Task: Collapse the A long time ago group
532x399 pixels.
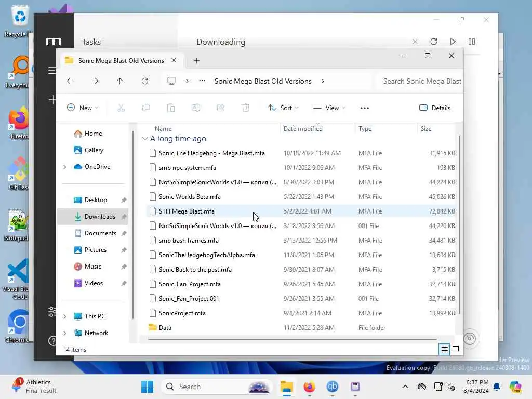Action: (x=145, y=139)
